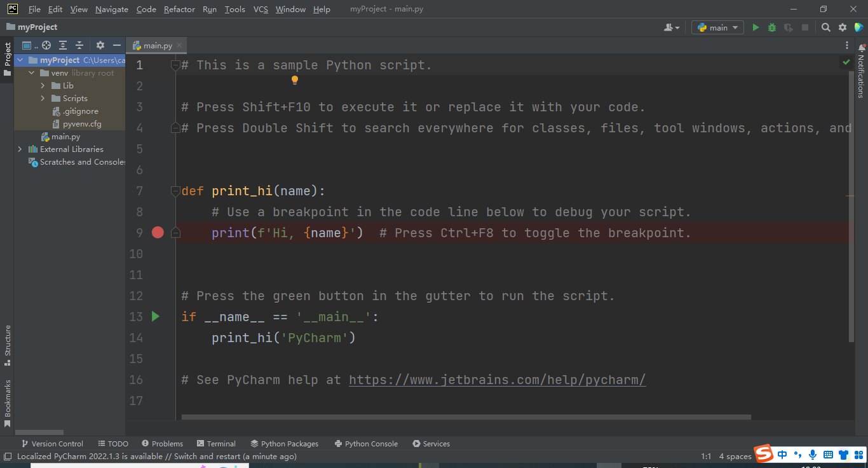868x468 pixels.
Task: Select opened file locator target icon
Action: (46, 45)
